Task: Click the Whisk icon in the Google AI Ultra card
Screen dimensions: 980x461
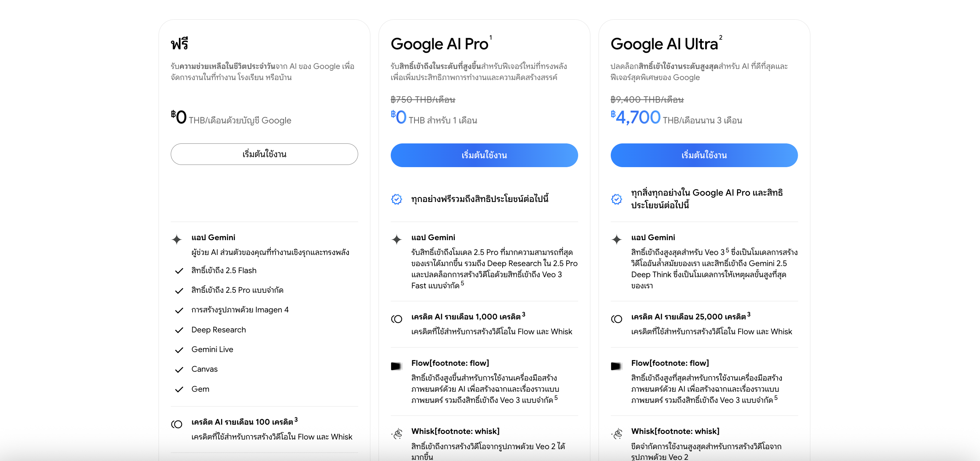Action: 617,433
